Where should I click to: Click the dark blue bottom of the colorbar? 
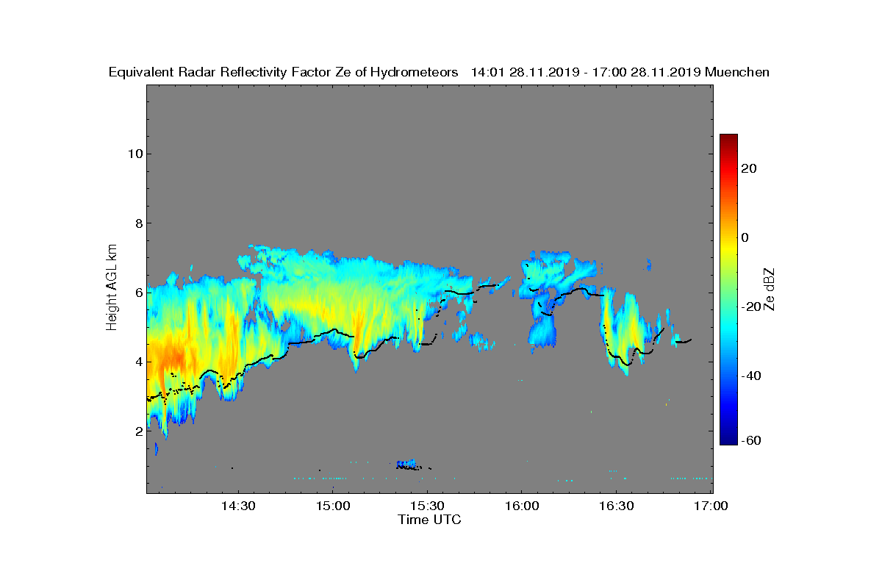click(x=728, y=440)
